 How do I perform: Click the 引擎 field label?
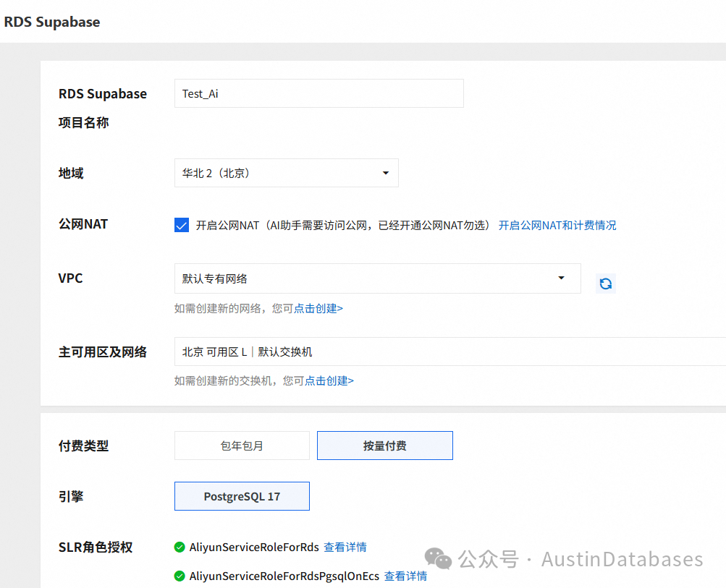71,496
